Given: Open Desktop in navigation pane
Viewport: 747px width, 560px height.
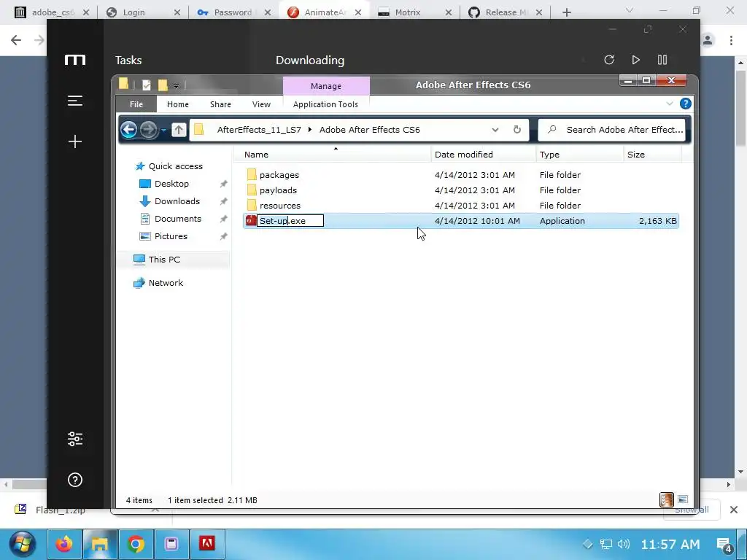Looking at the screenshot, I should pos(171,184).
